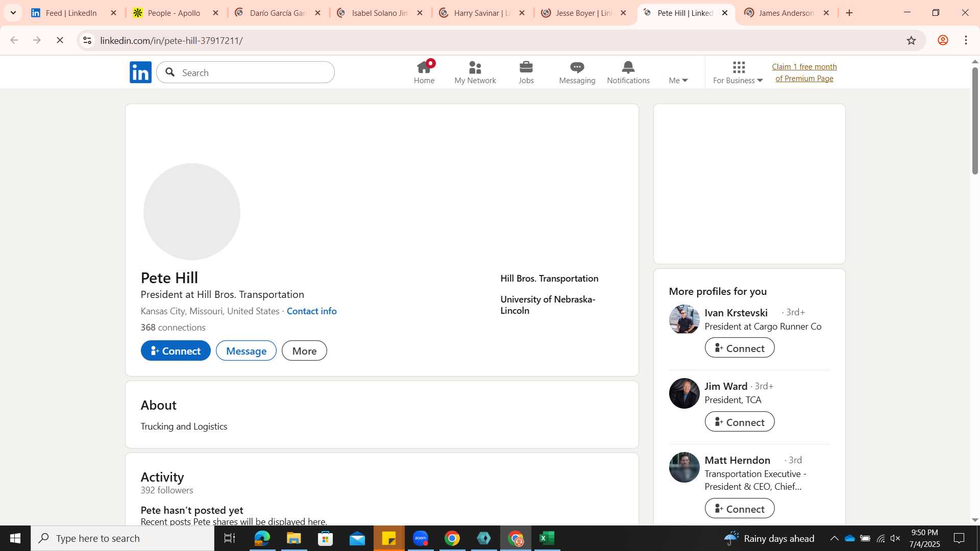The height and width of the screenshot is (551, 980).
Task: Open the weather widget Rainy days ahead
Action: click(x=769, y=538)
